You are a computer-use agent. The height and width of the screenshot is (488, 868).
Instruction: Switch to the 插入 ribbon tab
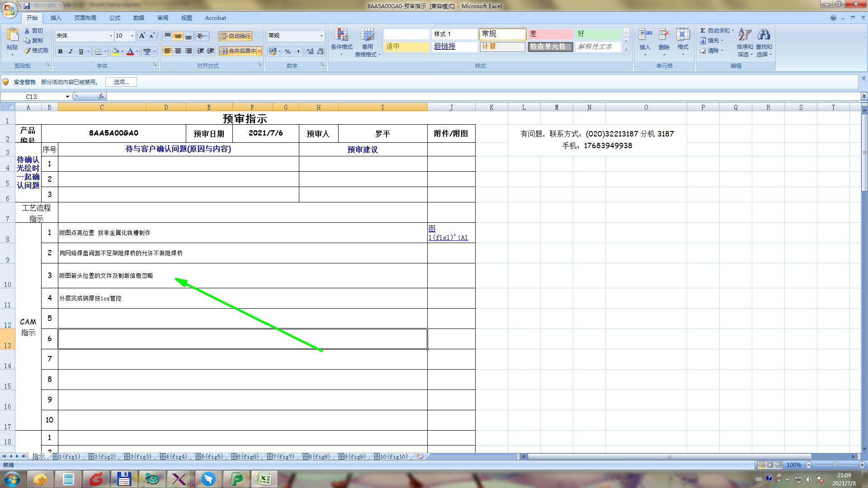(56, 18)
